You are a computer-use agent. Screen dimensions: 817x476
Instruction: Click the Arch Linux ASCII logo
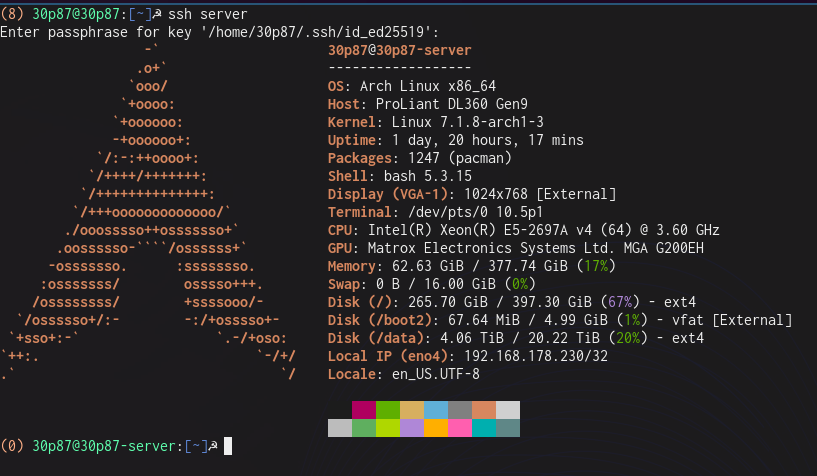(148, 212)
